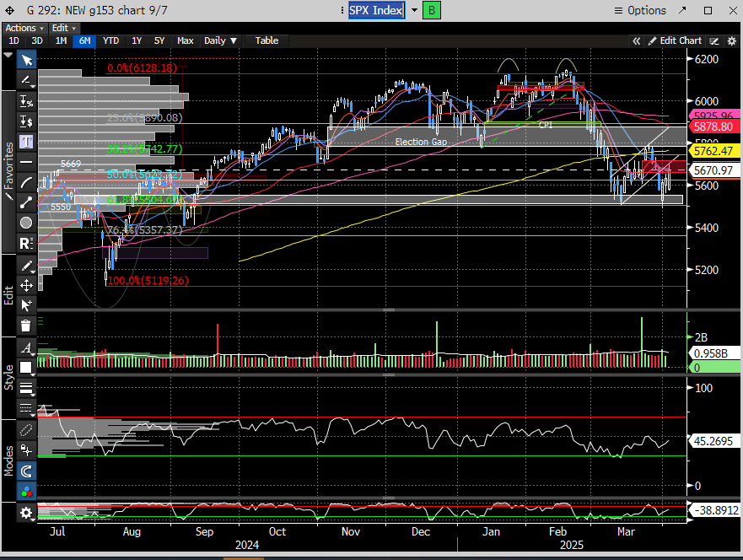
Task: Click the 100.0%(5119.26) Fibonacci label
Action: (x=148, y=281)
